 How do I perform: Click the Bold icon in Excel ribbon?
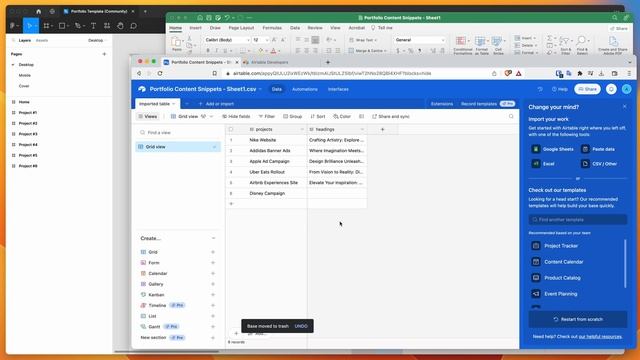coord(208,51)
